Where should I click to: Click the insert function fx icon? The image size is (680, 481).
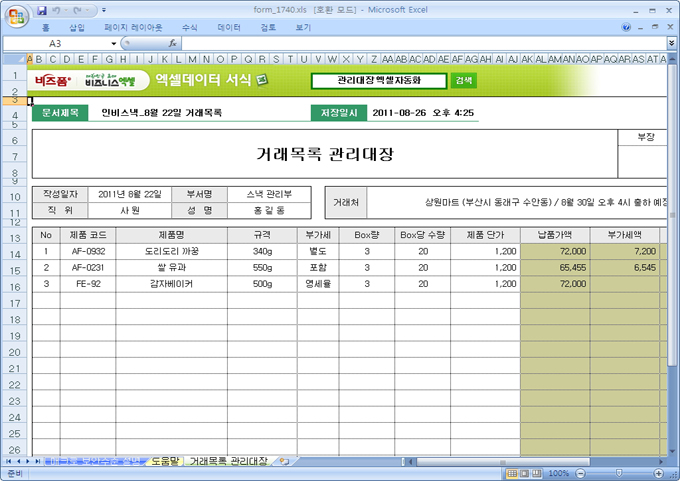[173, 43]
